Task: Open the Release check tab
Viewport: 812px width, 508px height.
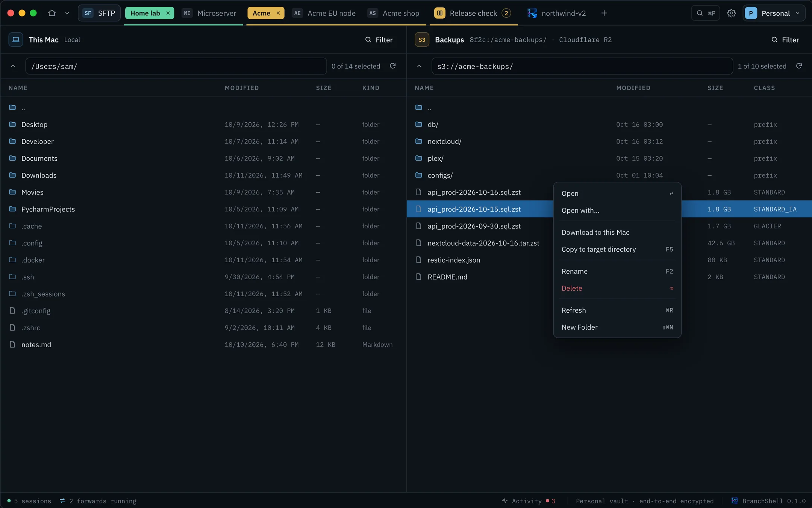Action: tap(473, 13)
